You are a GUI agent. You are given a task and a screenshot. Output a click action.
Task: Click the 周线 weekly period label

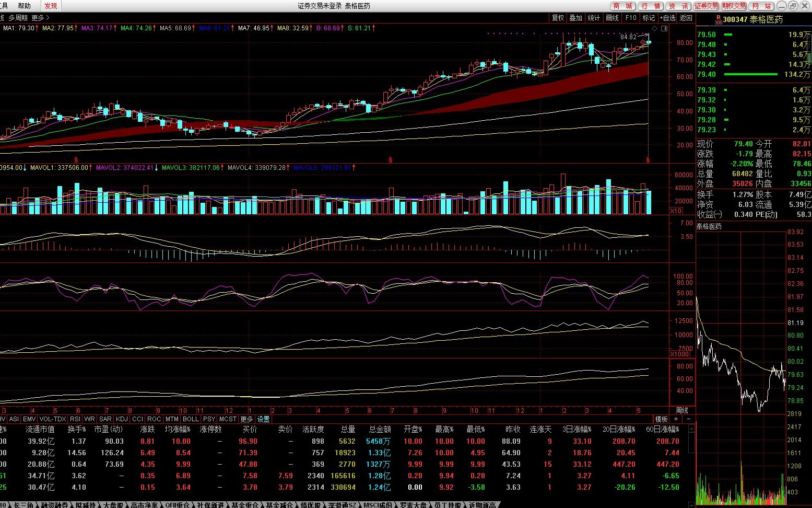682,411
